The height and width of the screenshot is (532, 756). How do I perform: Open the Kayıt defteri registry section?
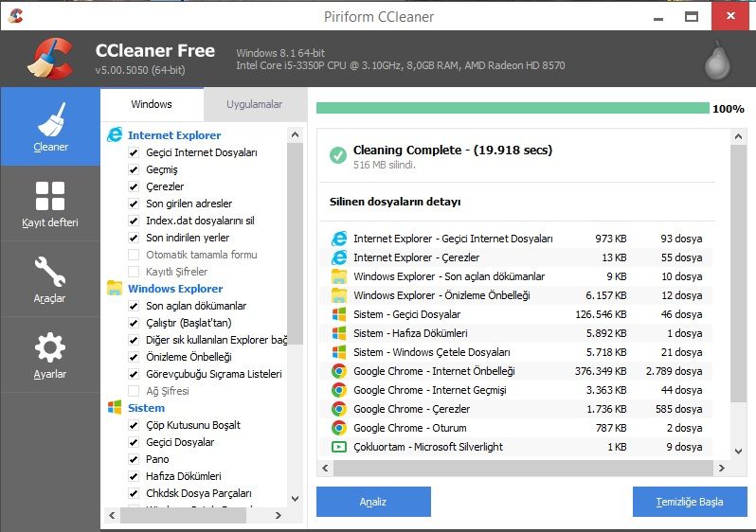click(x=50, y=204)
